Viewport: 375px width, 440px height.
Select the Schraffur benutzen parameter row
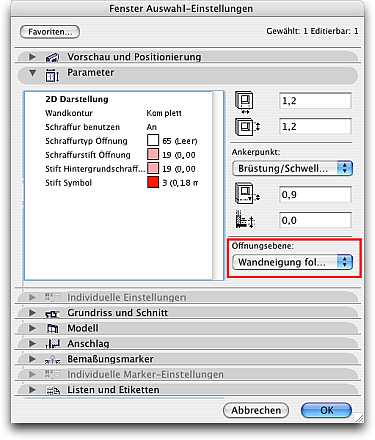tap(118, 127)
